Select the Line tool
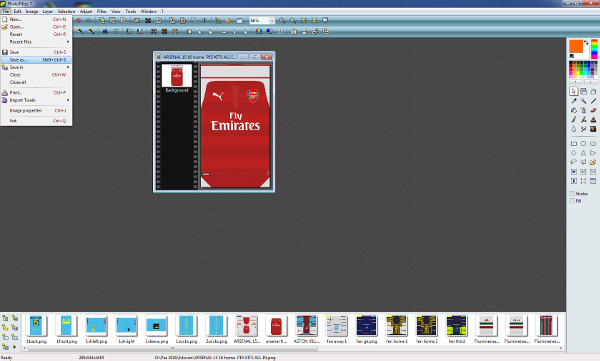This screenshot has width=600, height=361. click(593, 101)
